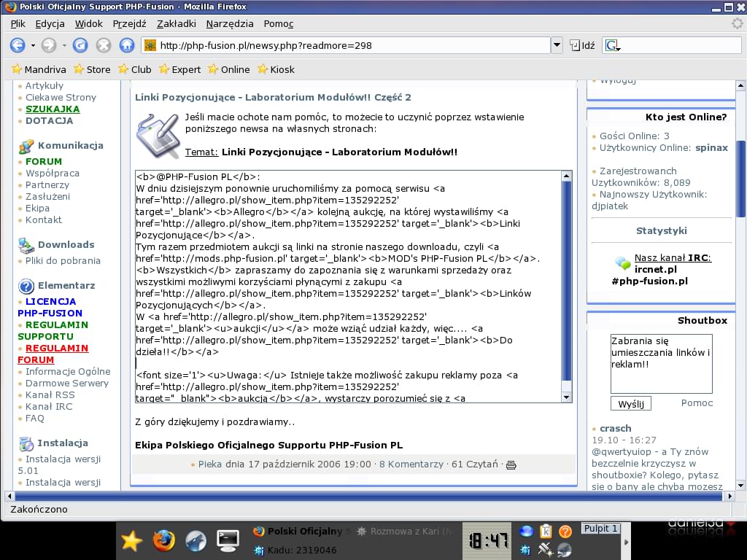Open the Narzędzia menu
Image resolution: width=747 pixels, height=560 pixels.
point(230,23)
